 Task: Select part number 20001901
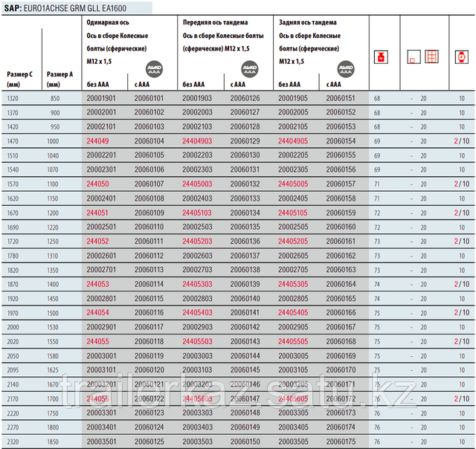(101, 98)
